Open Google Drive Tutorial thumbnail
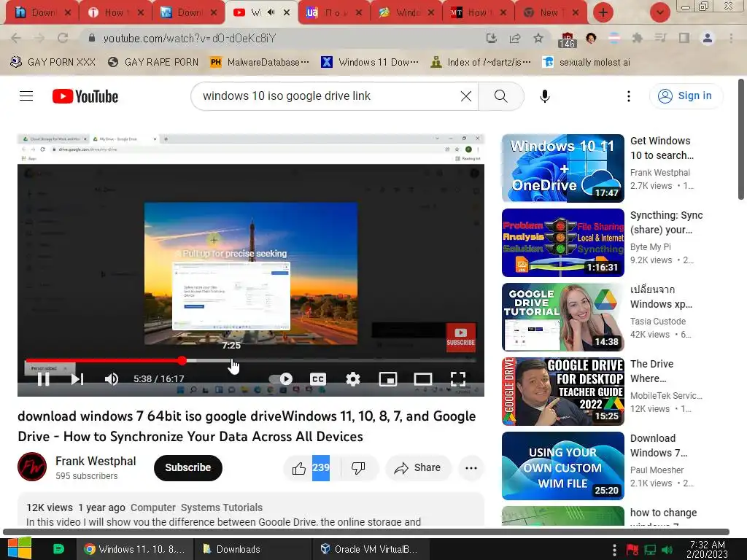Viewport: 747px width, 560px height. point(563,316)
